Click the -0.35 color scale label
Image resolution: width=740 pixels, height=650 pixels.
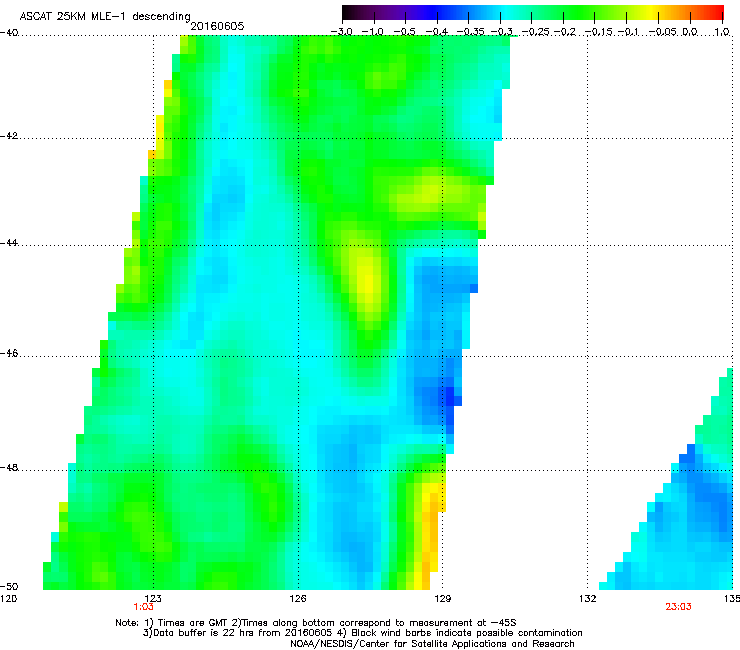point(470,32)
